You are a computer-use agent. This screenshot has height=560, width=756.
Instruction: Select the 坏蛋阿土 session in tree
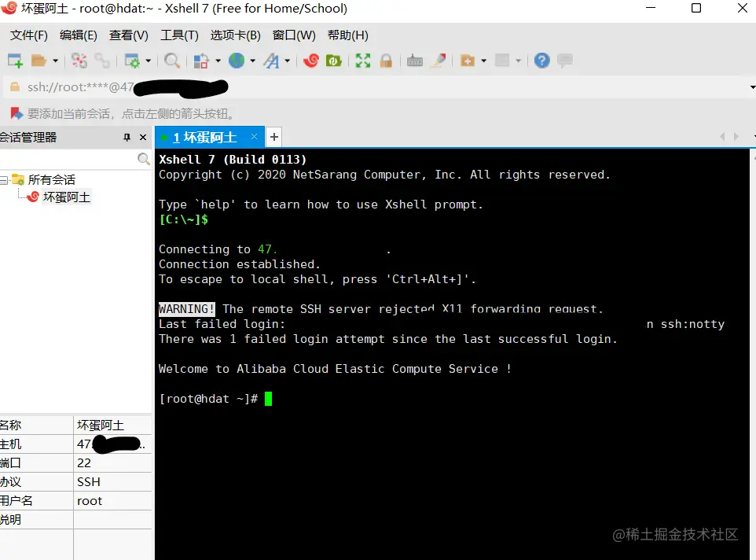point(67,197)
